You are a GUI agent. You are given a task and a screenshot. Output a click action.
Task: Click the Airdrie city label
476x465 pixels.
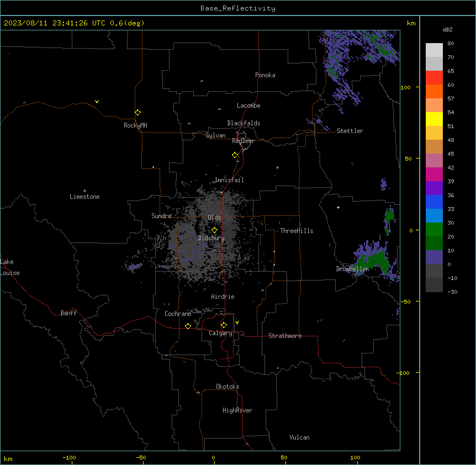tap(223, 297)
